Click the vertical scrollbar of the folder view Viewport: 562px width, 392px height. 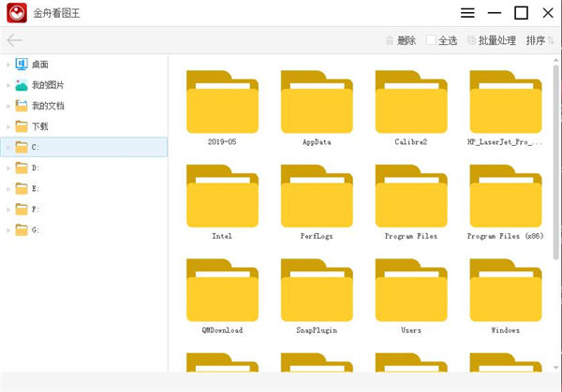pos(555,187)
